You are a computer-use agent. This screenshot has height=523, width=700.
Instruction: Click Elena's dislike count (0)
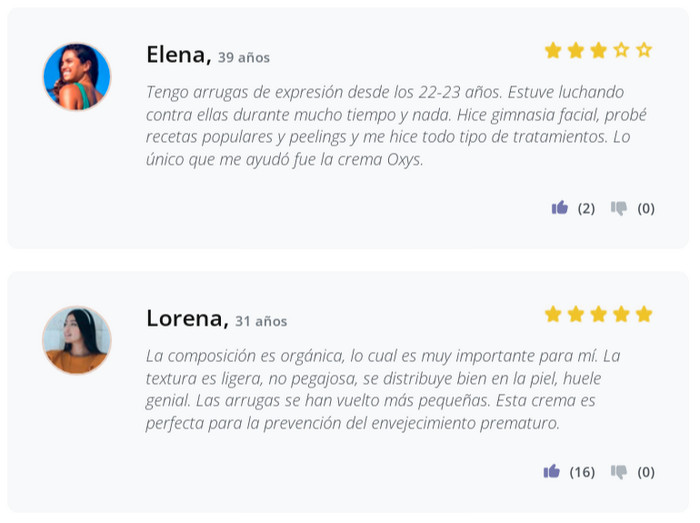(646, 209)
